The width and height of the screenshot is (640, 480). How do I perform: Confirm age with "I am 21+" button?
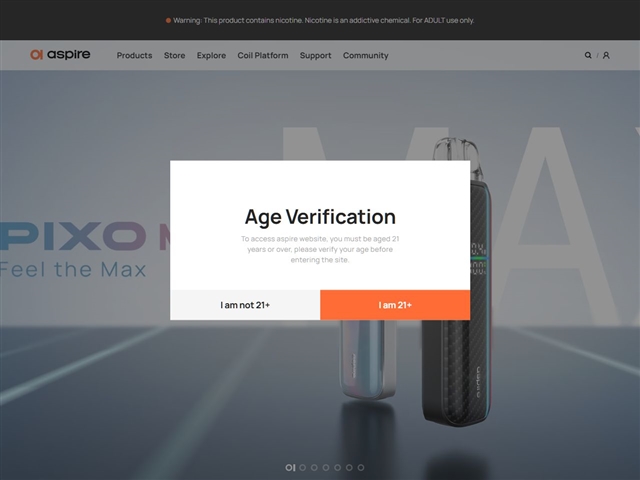(x=395, y=305)
